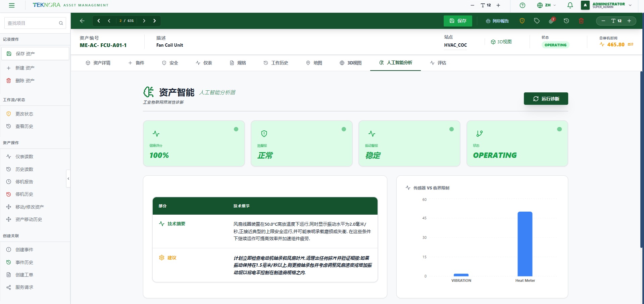Screen dimensions: 644x304
Task: Click the 3D视图 header link
Action: point(501,42)
